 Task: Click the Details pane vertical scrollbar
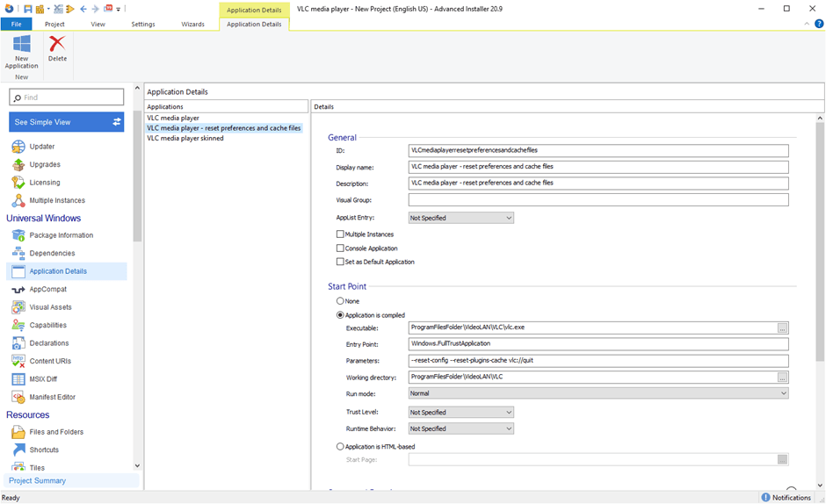(x=820, y=242)
